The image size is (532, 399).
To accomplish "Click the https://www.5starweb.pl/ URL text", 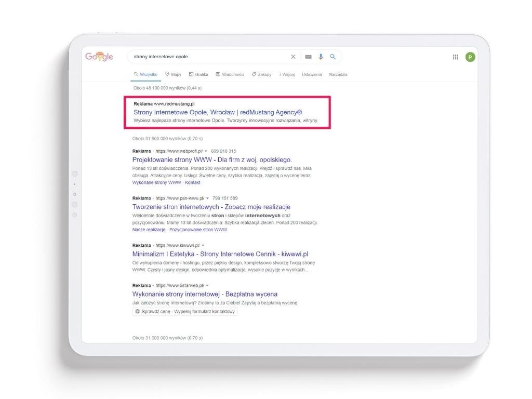I will pyautogui.click(x=180, y=286).
